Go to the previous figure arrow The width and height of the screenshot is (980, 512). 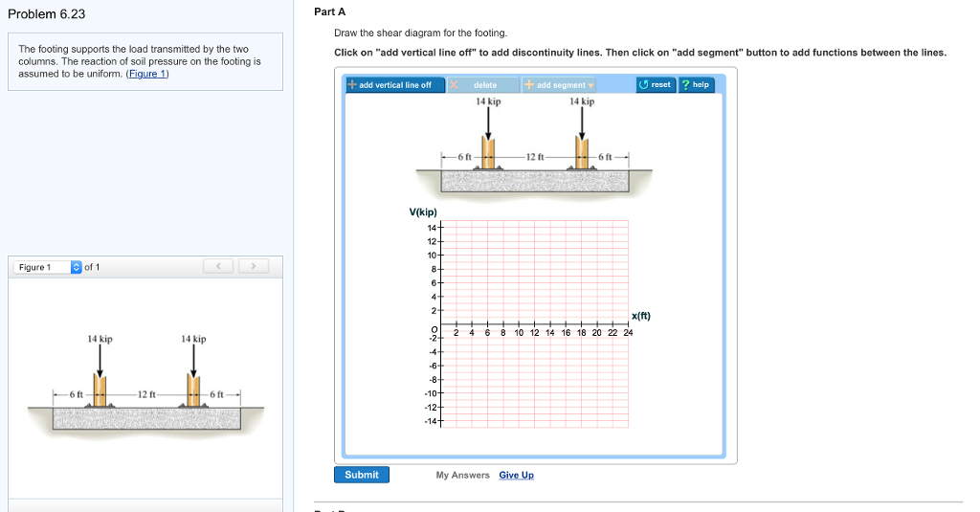pyautogui.click(x=219, y=266)
